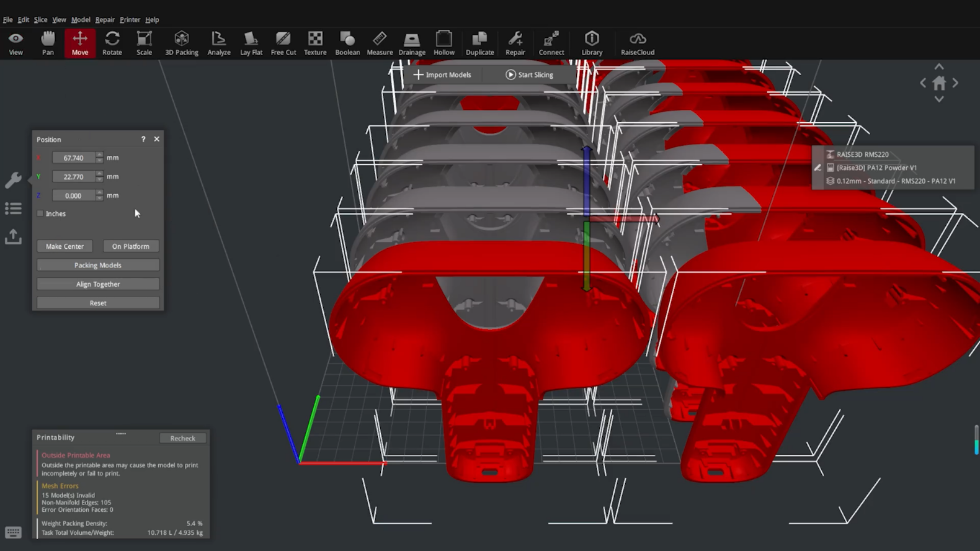Screen dimensions: 980x551
Task: Select the View tool
Action: pyautogui.click(x=16, y=43)
